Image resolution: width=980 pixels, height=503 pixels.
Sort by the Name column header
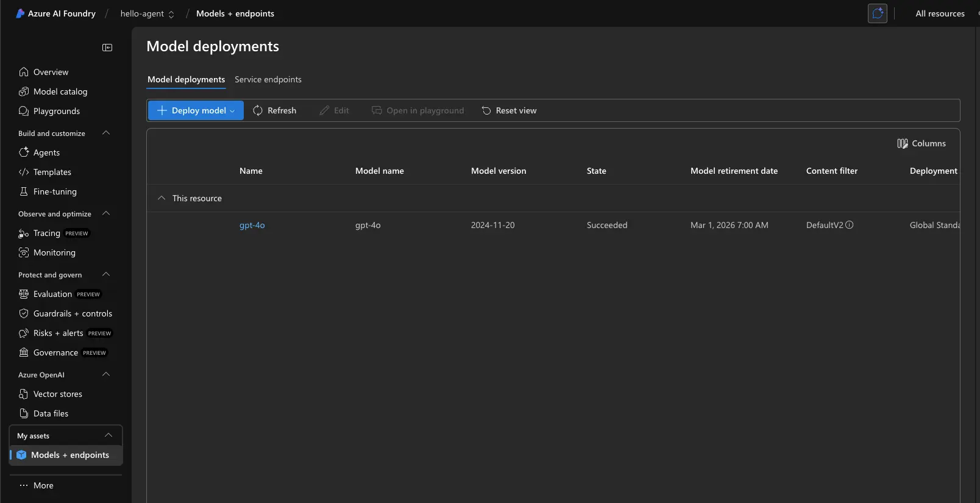click(251, 171)
